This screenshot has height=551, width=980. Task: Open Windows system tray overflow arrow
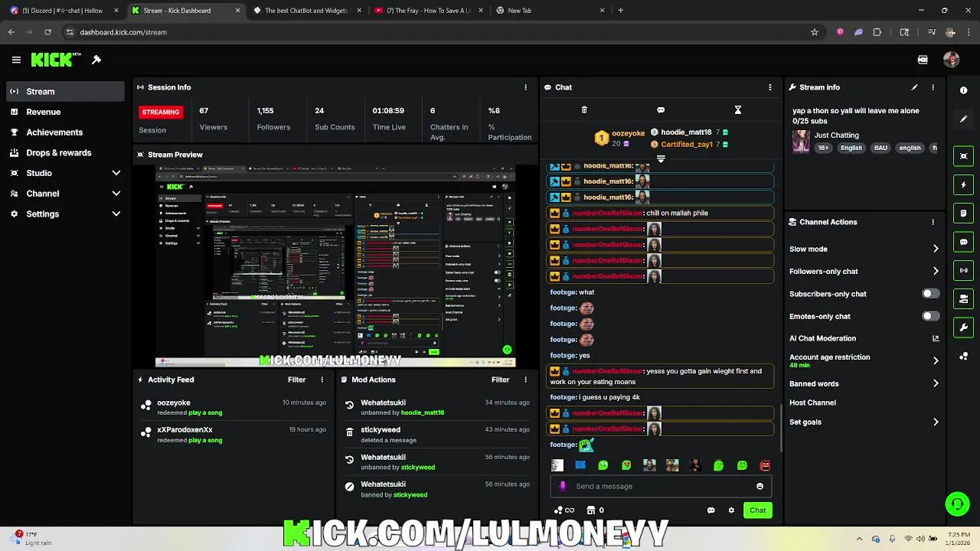click(859, 539)
